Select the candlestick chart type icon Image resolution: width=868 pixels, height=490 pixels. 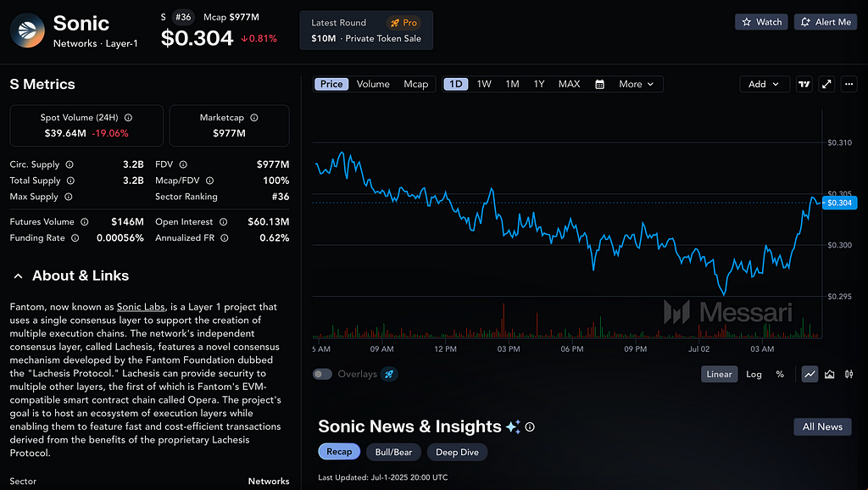(849, 375)
